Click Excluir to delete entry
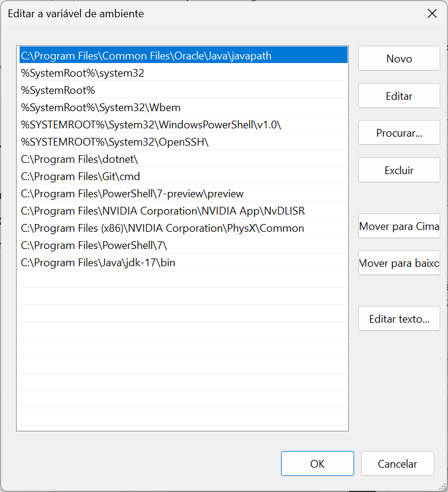This screenshot has height=492, width=448. 399,171
